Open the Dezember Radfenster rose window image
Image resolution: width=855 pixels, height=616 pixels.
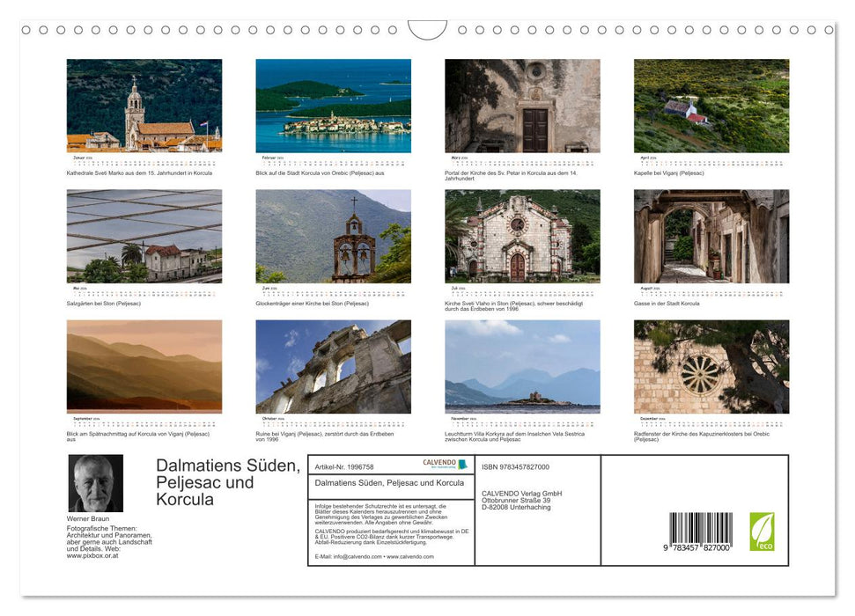pos(710,367)
